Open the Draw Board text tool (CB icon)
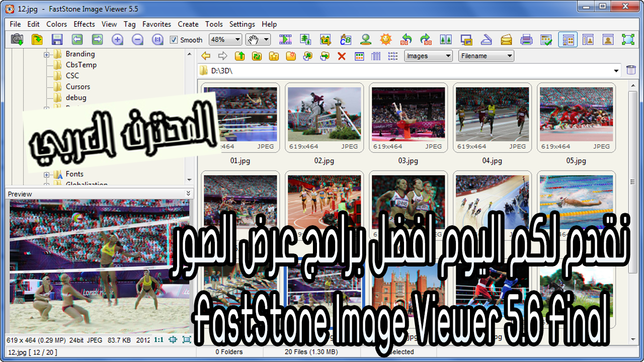644x362 pixels. (x=346, y=39)
